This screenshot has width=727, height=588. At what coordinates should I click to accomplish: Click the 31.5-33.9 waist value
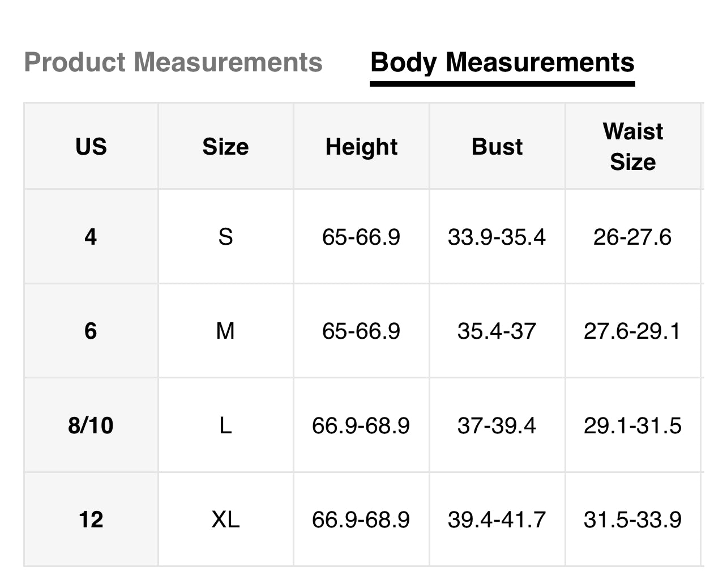coord(632,519)
